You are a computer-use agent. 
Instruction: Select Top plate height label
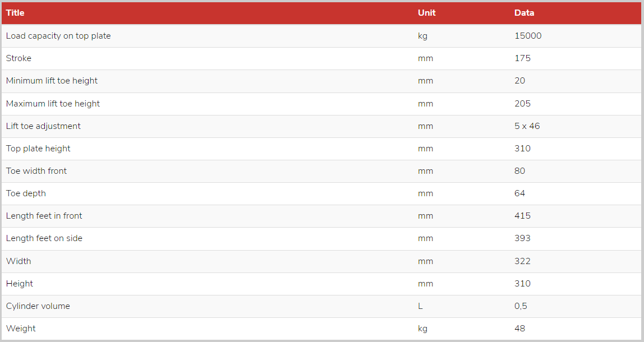coord(38,149)
